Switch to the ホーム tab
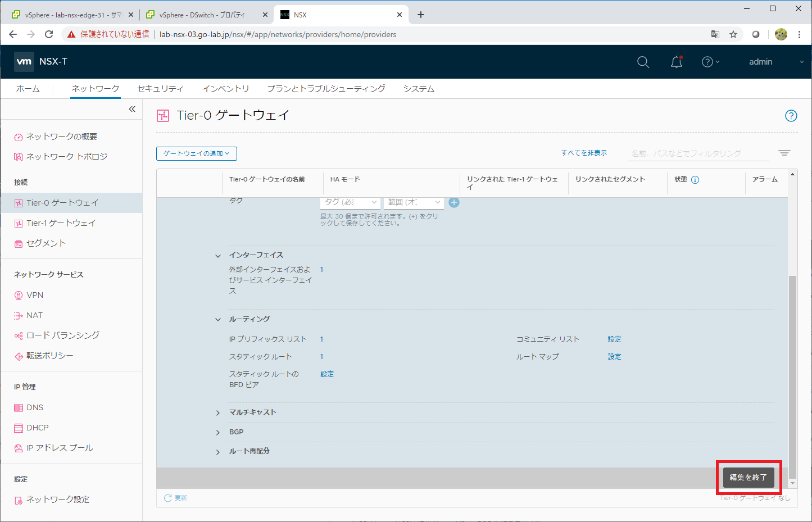The width and height of the screenshot is (812, 522). click(28, 89)
